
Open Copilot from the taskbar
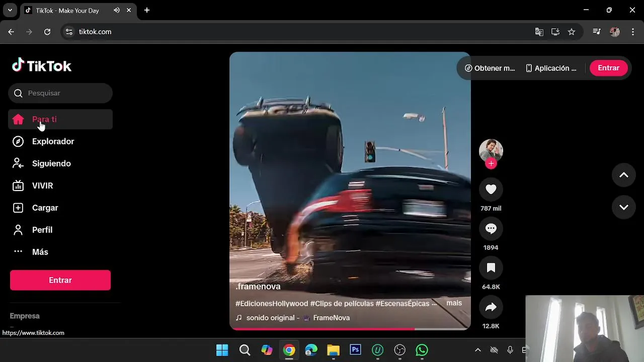(x=267, y=350)
